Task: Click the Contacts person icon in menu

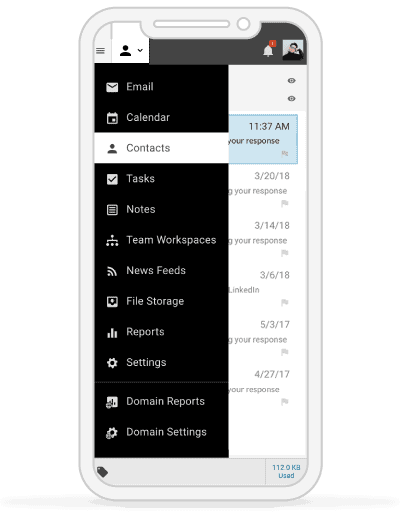Action: (112, 148)
